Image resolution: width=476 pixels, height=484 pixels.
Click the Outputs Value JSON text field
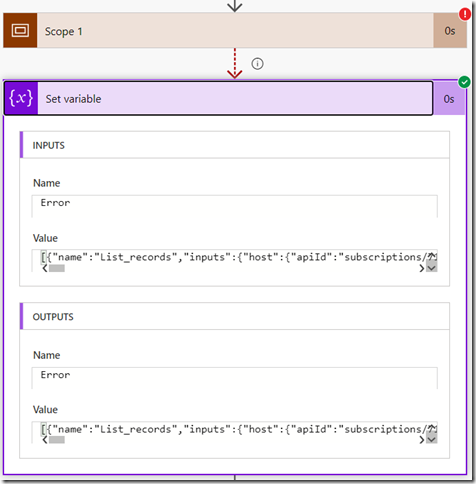[235, 432]
